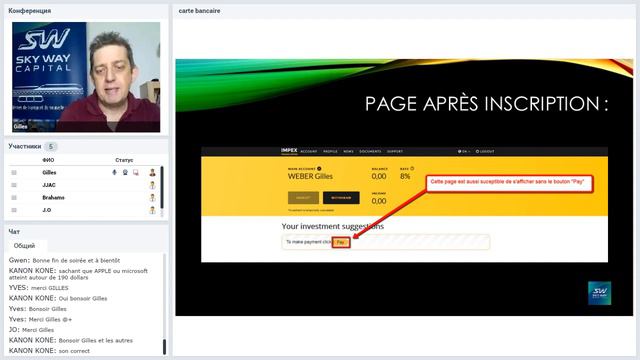This screenshot has height=360, width=640.
Task: Click the Конференция panel title
Action: coord(30,11)
